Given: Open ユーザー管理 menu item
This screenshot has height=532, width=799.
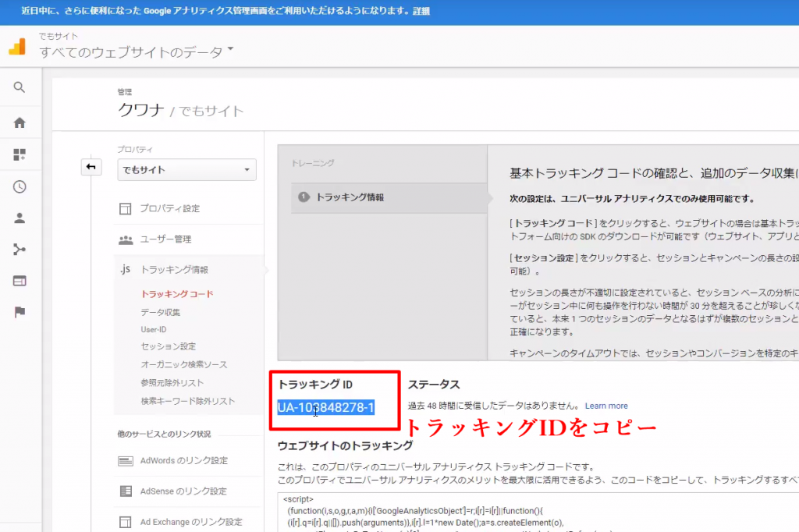Looking at the screenshot, I should [x=165, y=239].
